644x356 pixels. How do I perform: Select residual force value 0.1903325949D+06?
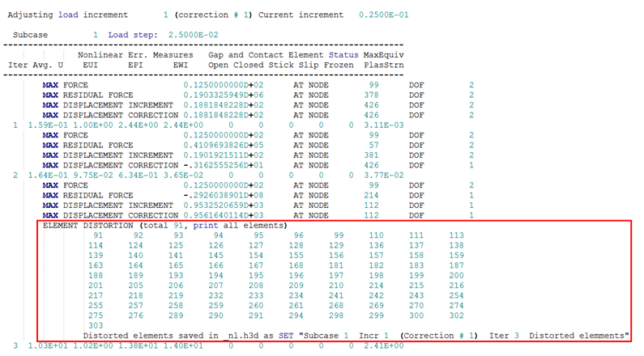pos(224,95)
